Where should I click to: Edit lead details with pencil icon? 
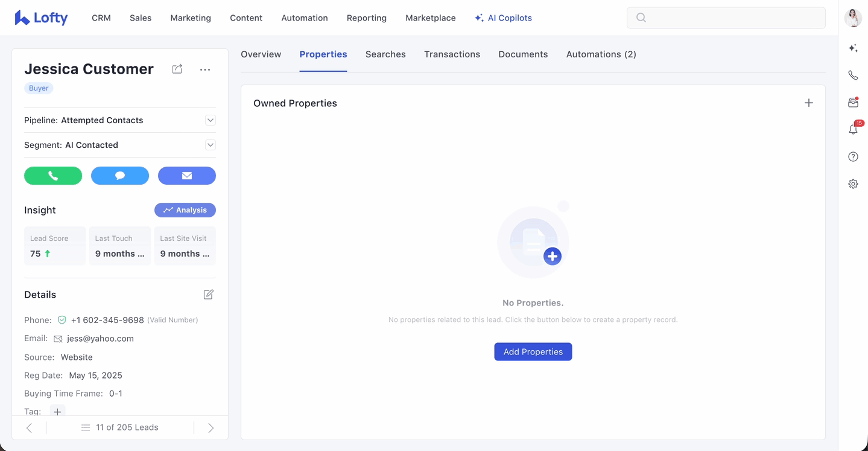point(208,295)
